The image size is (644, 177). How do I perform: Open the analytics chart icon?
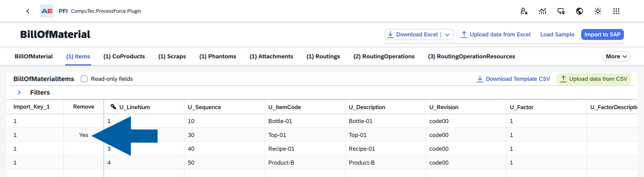pyautogui.click(x=542, y=11)
